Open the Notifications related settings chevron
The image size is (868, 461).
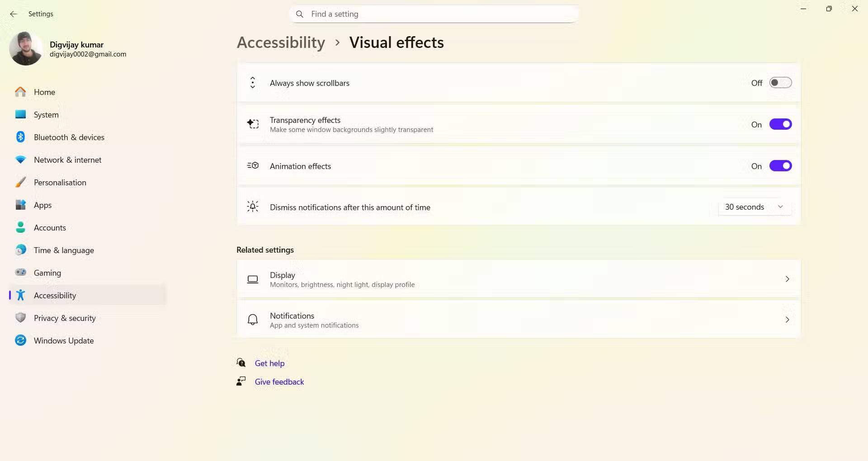pos(787,320)
